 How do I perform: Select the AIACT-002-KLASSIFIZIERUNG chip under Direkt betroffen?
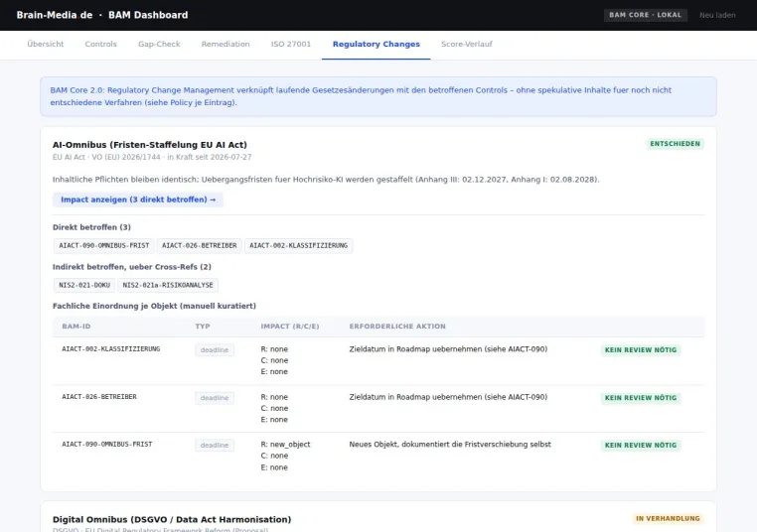coord(298,245)
